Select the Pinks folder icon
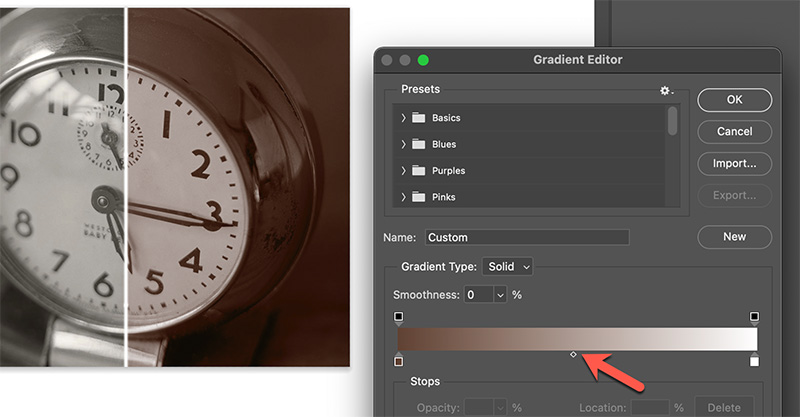This screenshot has width=800, height=417. [418, 197]
